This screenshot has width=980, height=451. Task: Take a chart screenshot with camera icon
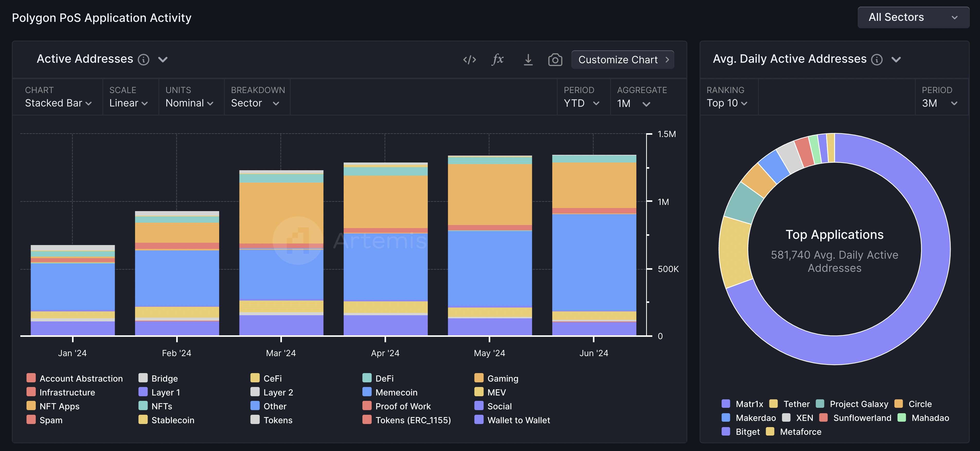555,60
